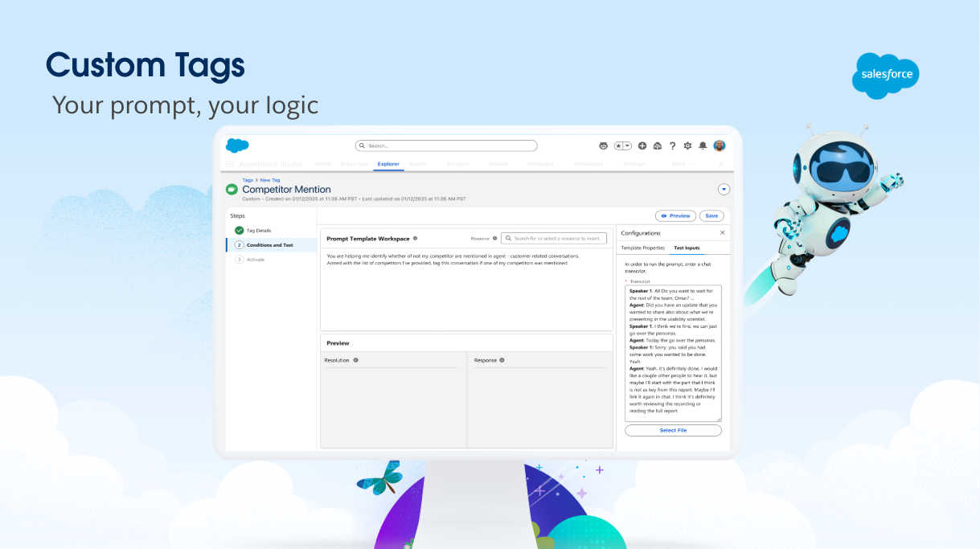Open the Setup gear menu
This screenshot has width=980, height=549.
pos(687,145)
